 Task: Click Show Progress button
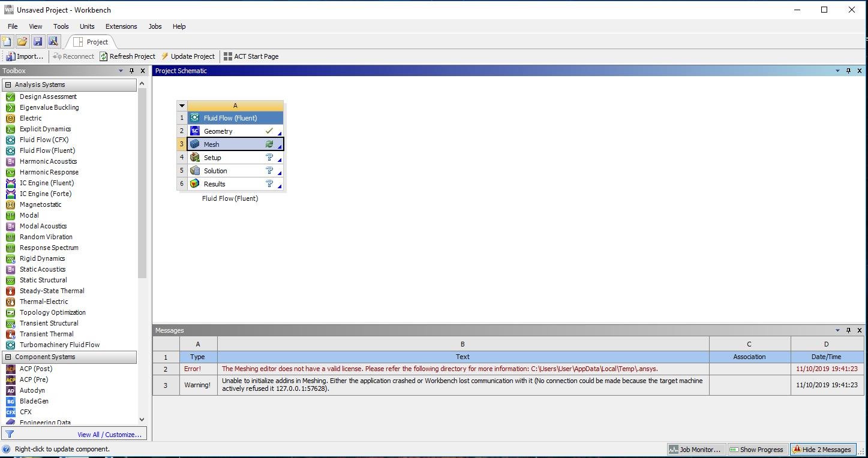pyautogui.click(x=757, y=449)
